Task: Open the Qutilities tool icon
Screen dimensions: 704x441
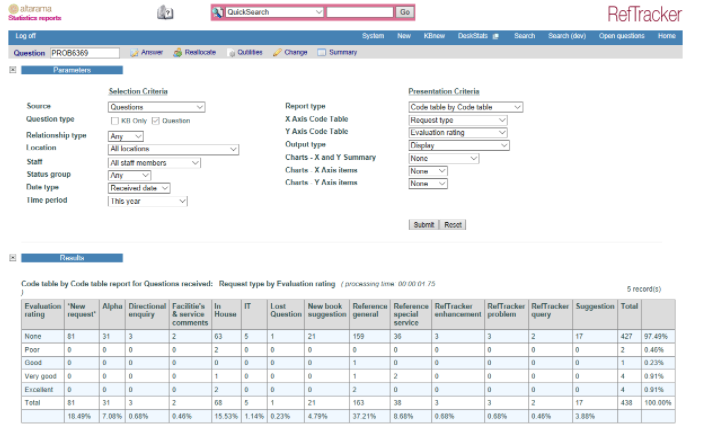Action: [231, 51]
